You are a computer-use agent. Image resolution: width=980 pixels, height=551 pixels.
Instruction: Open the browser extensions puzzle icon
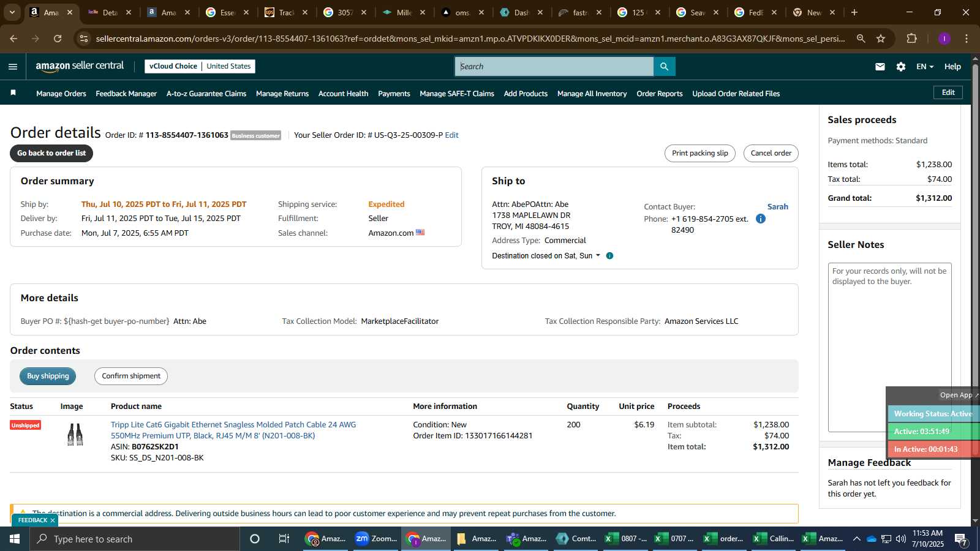pyautogui.click(x=911, y=39)
